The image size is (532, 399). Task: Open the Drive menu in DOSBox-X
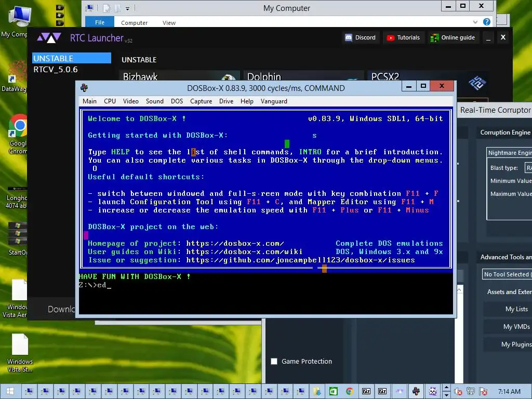226,101
